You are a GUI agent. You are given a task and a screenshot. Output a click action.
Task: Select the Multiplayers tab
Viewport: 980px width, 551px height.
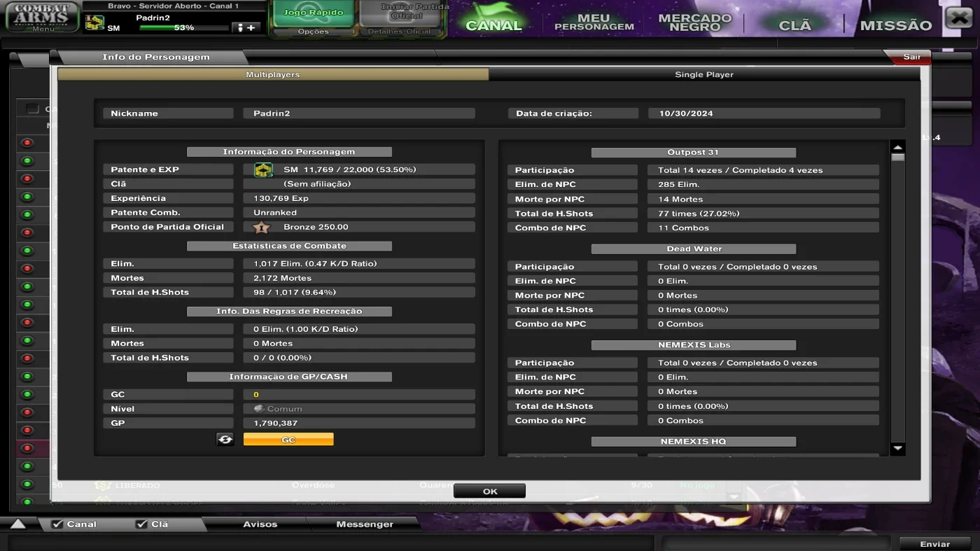tap(273, 74)
